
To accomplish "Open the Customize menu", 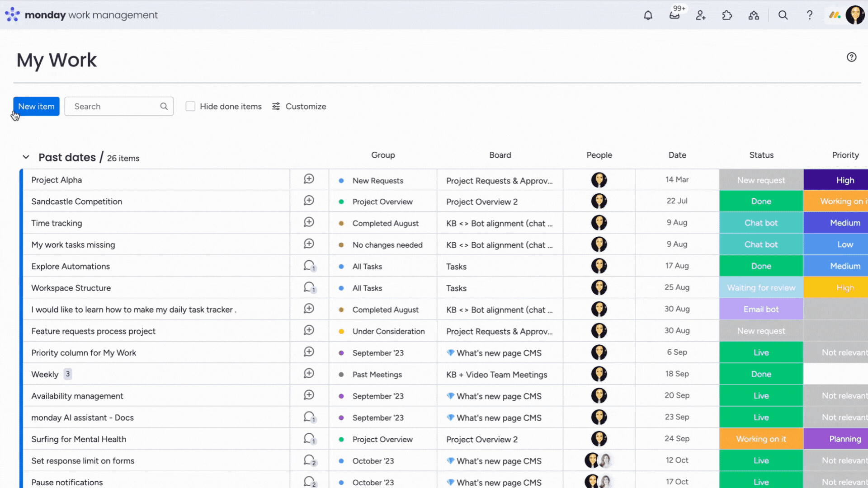I will 299,106.
